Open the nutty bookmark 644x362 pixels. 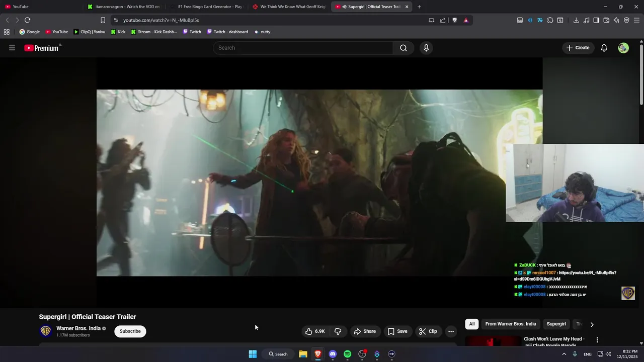[x=262, y=32]
